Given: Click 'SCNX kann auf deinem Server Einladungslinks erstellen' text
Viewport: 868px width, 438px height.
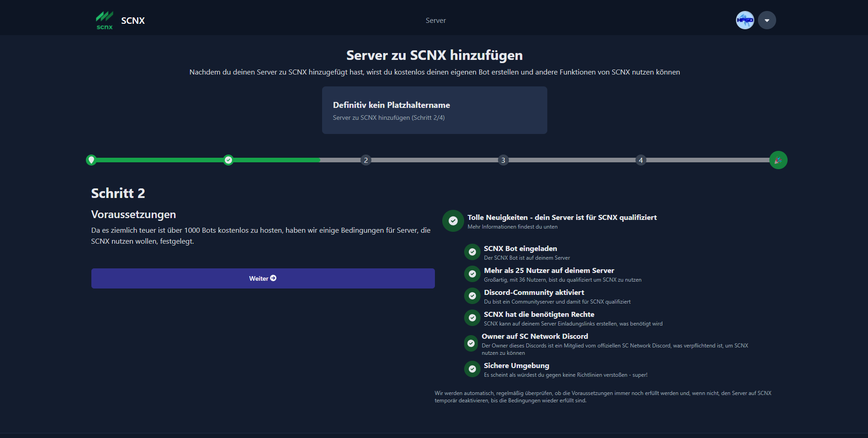Looking at the screenshot, I should [x=573, y=324].
